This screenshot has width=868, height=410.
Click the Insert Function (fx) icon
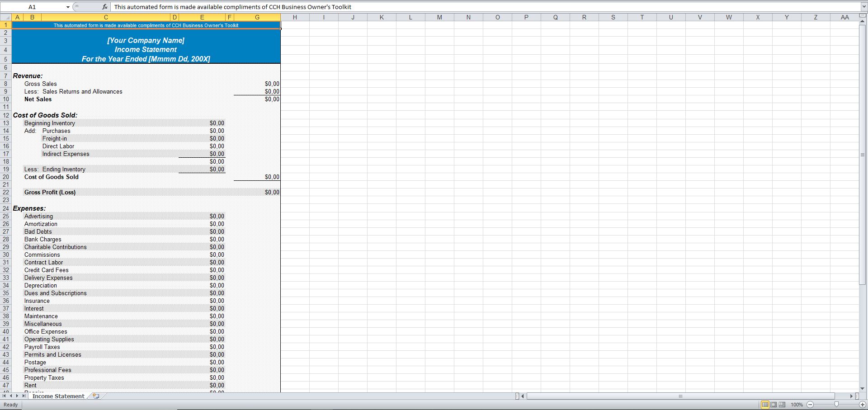click(x=104, y=7)
